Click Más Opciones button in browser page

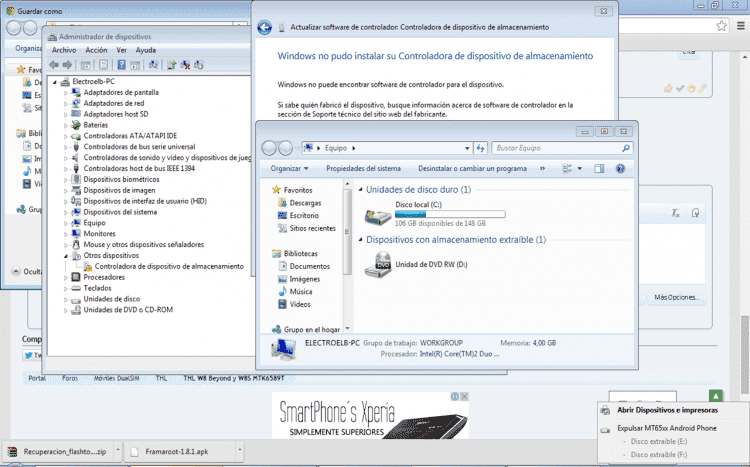point(676,298)
